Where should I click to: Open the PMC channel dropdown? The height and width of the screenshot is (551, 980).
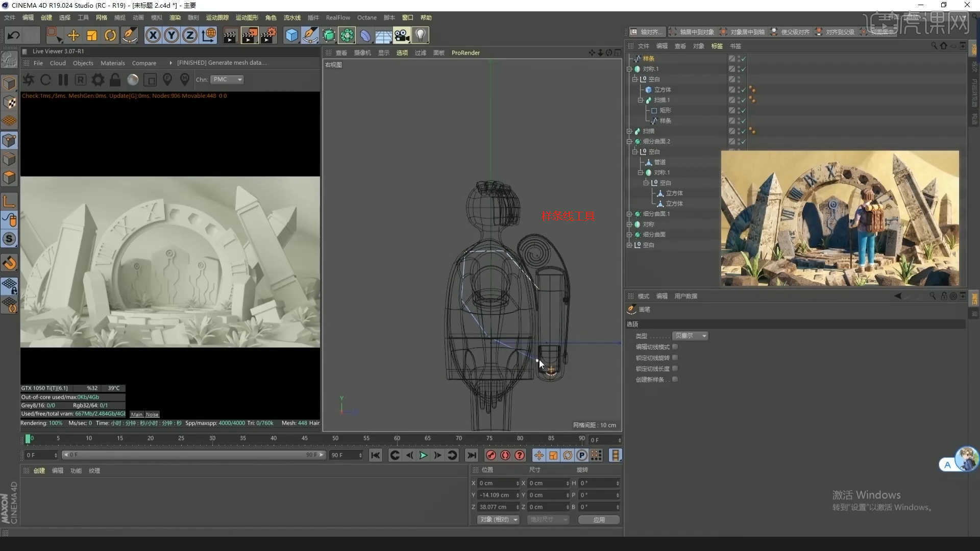[x=227, y=80]
